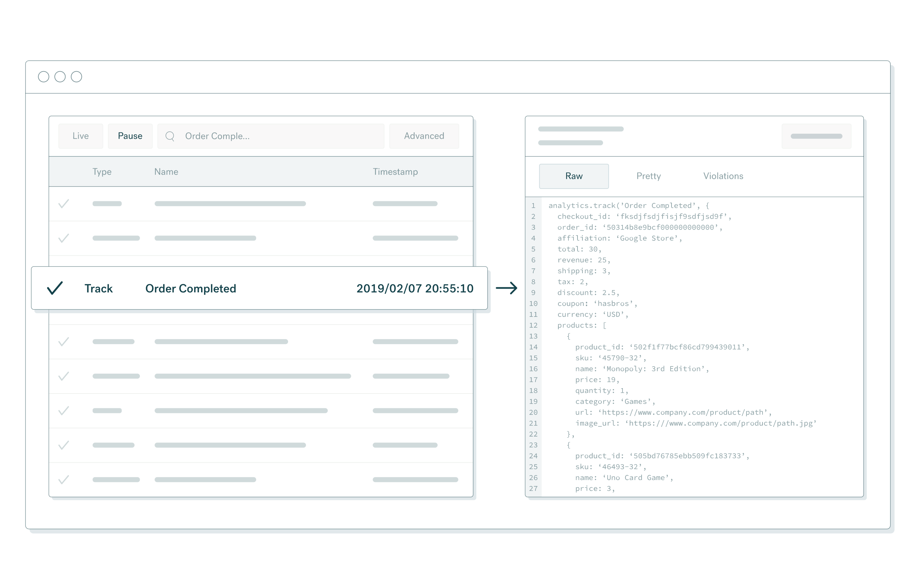Screen dimensions: 924x580
Task: Click the Pause button
Action: pyautogui.click(x=130, y=136)
